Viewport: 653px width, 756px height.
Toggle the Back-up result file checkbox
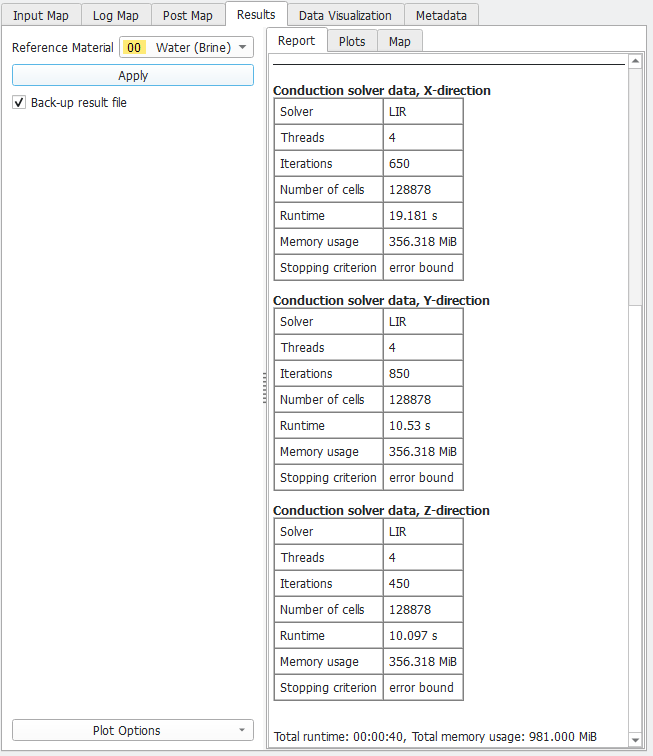19,102
